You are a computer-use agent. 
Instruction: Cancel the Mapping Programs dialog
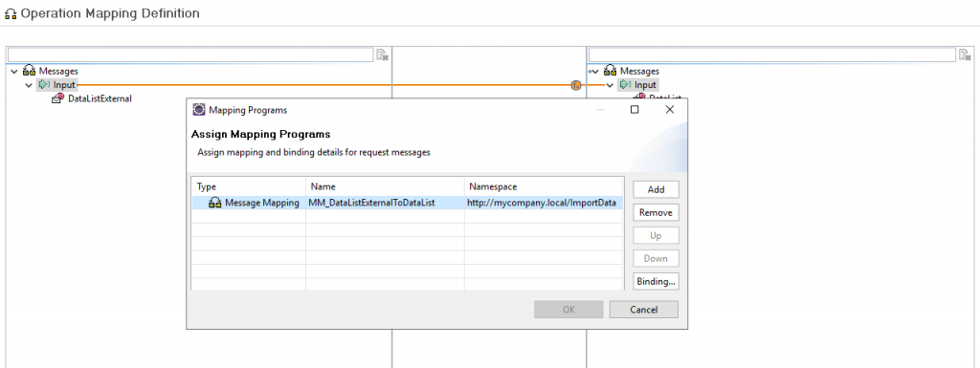[644, 310]
